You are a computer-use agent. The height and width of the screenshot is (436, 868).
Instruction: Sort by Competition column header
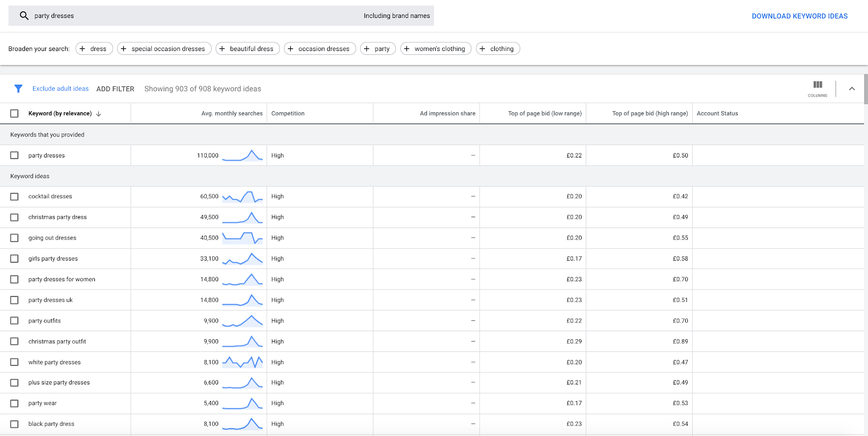[288, 113]
